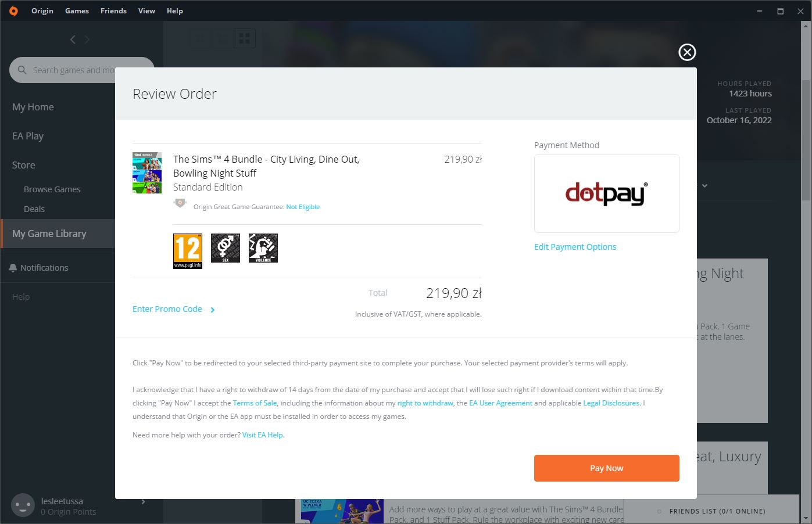Expand dropdown chevron behind dialog on right
812x524 pixels.
(x=704, y=186)
